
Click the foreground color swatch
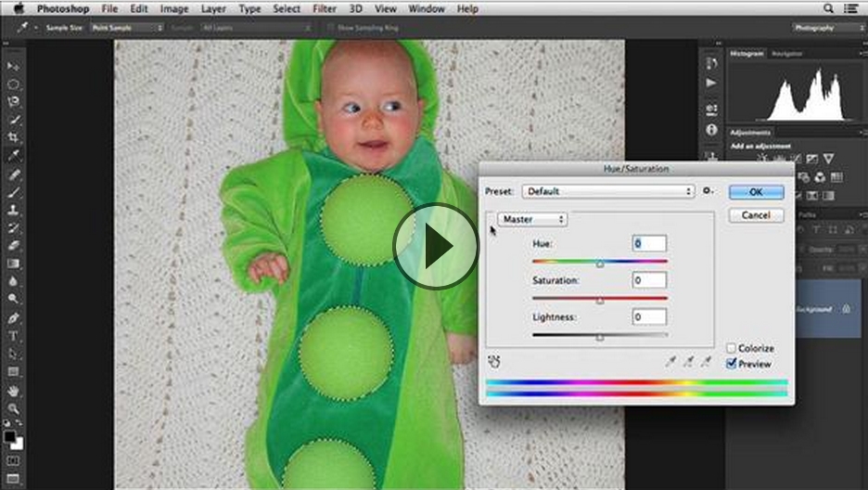point(9,437)
